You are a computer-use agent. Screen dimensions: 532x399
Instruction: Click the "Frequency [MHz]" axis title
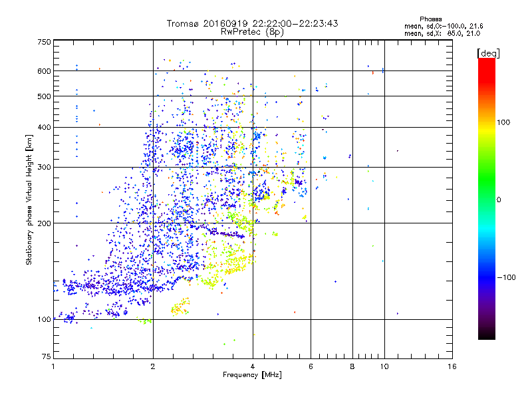click(252, 375)
